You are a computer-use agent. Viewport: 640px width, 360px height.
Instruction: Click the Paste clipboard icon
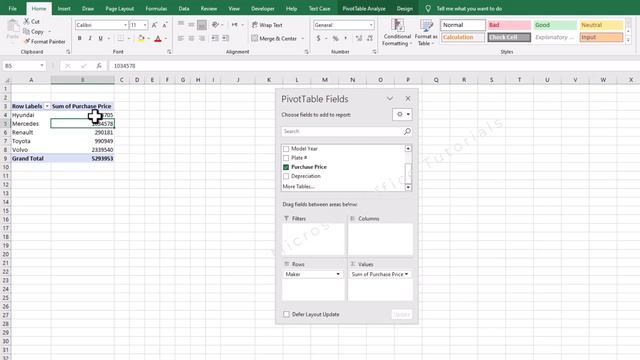13,27
